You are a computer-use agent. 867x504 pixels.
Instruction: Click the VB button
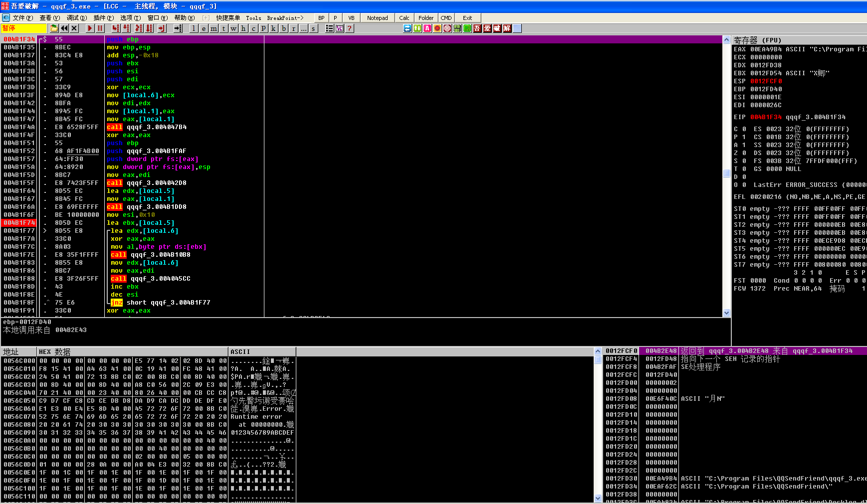(351, 18)
